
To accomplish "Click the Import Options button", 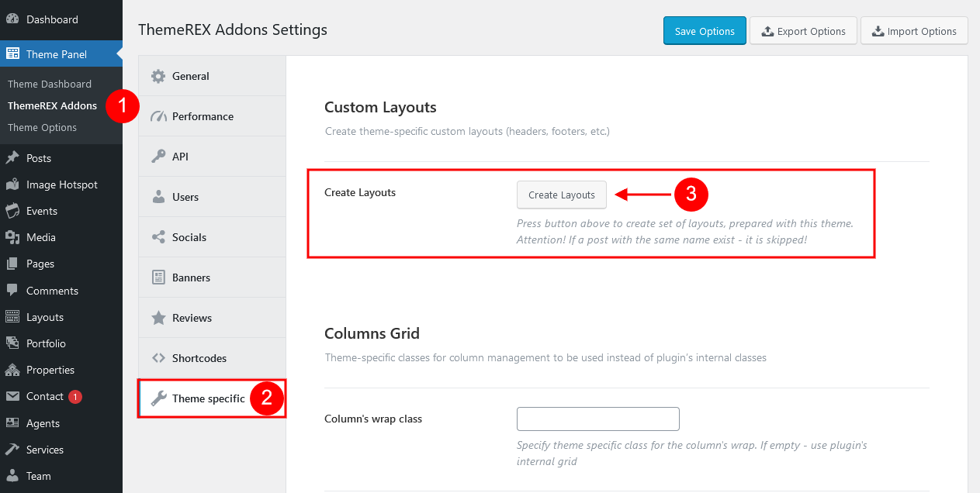I will coord(914,31).
